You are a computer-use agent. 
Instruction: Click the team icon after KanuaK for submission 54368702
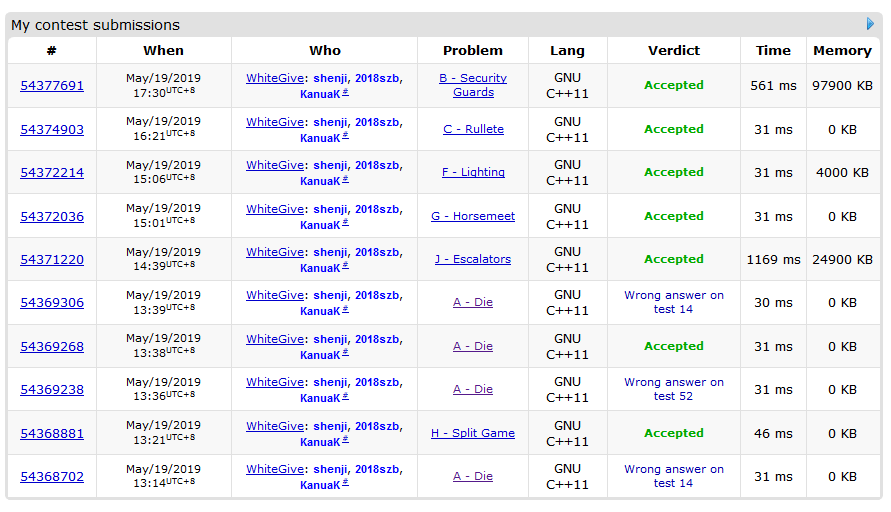(x=346, y=484)
